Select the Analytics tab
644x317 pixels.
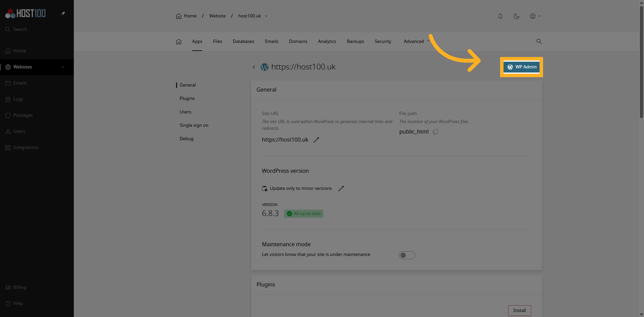coord(327,41)
